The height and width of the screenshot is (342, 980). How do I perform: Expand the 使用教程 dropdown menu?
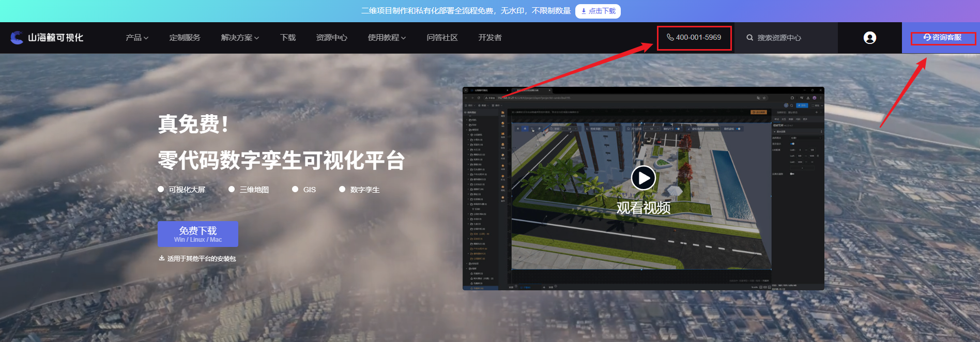(387, 38)
